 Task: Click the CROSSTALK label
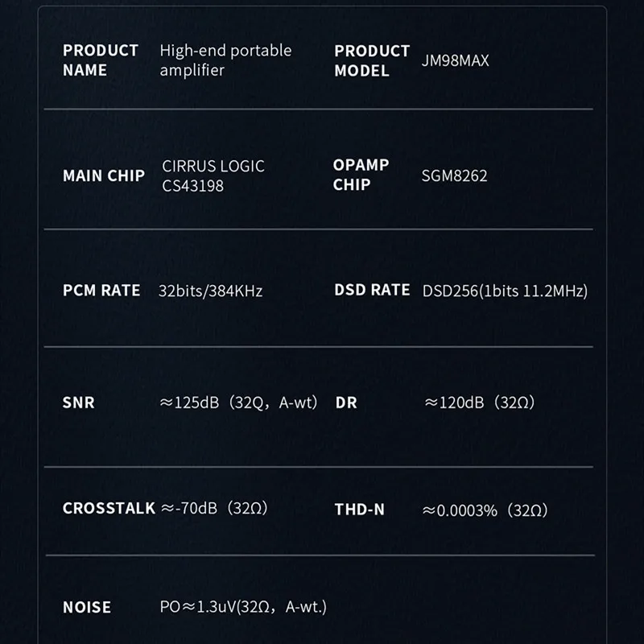point(109,509)
